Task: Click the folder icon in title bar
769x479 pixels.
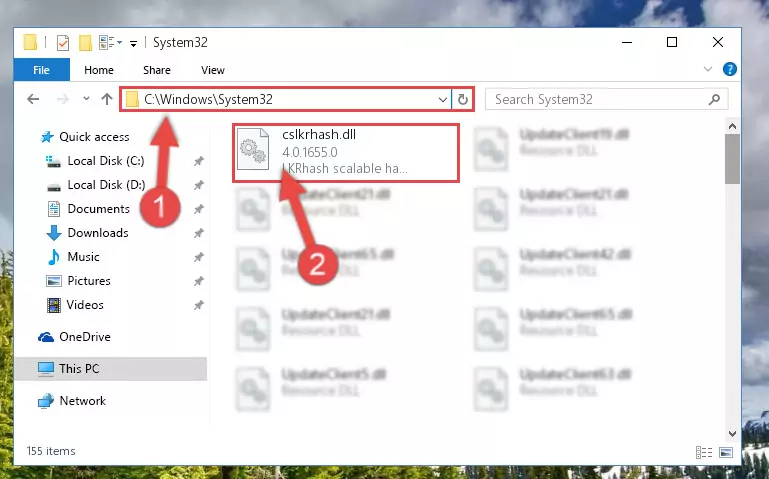Action: pos(30,43)
